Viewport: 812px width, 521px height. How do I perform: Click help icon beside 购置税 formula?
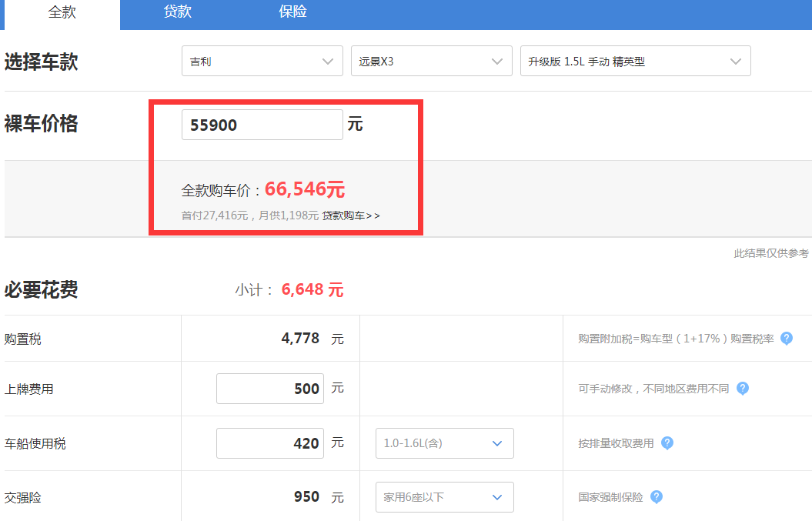tap(786, 339)
